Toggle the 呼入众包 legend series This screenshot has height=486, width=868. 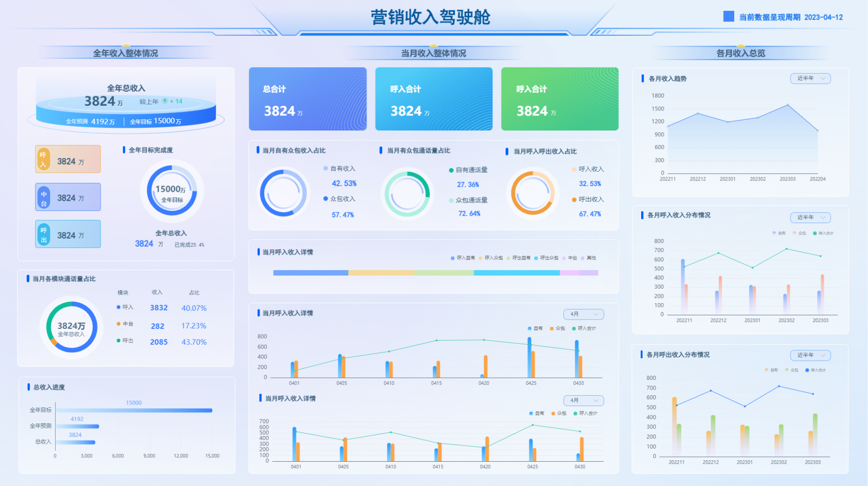click(491, 258)
